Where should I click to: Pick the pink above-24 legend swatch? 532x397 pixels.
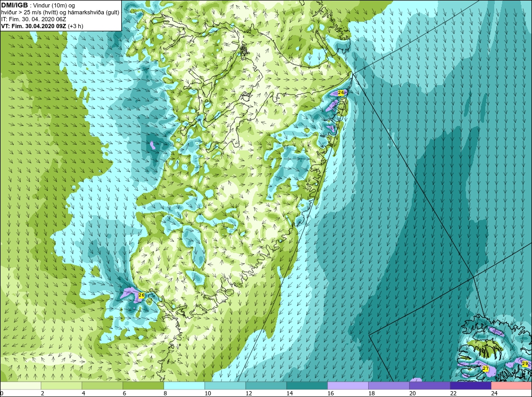click(x=511, y=386)
